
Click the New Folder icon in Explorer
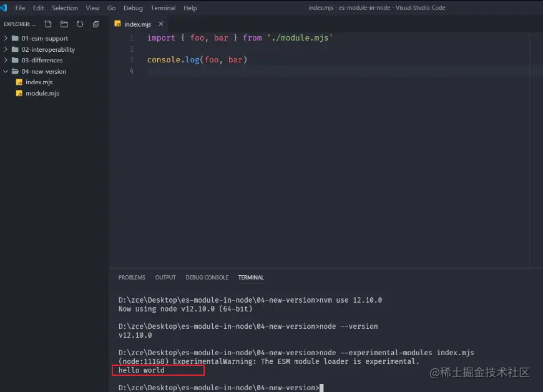[64, 24]
